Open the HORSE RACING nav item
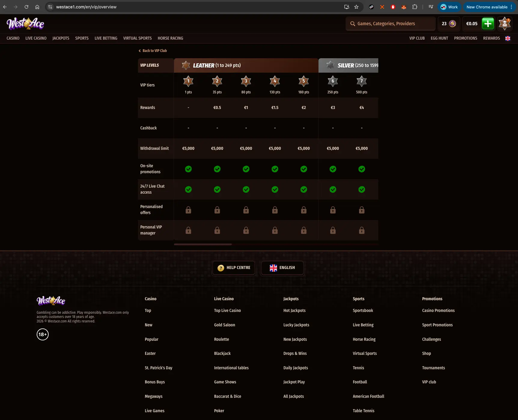The width and height of the screenshot is (518, 420). [170, 38]
